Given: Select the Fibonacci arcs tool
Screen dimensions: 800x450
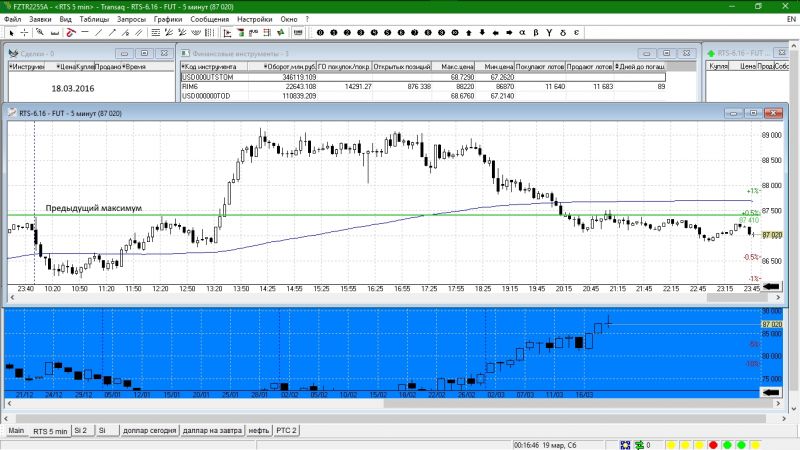Looking at the screenshot, I should coord(195,33).
